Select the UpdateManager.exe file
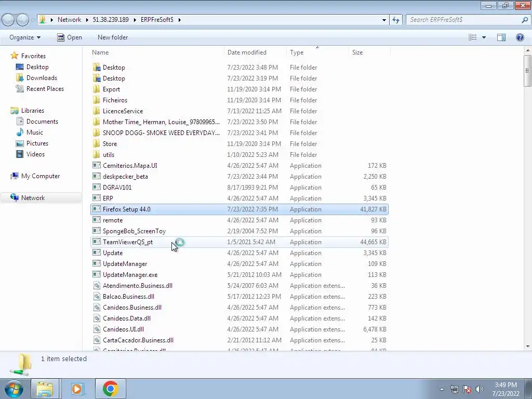 tap(240, 274)
